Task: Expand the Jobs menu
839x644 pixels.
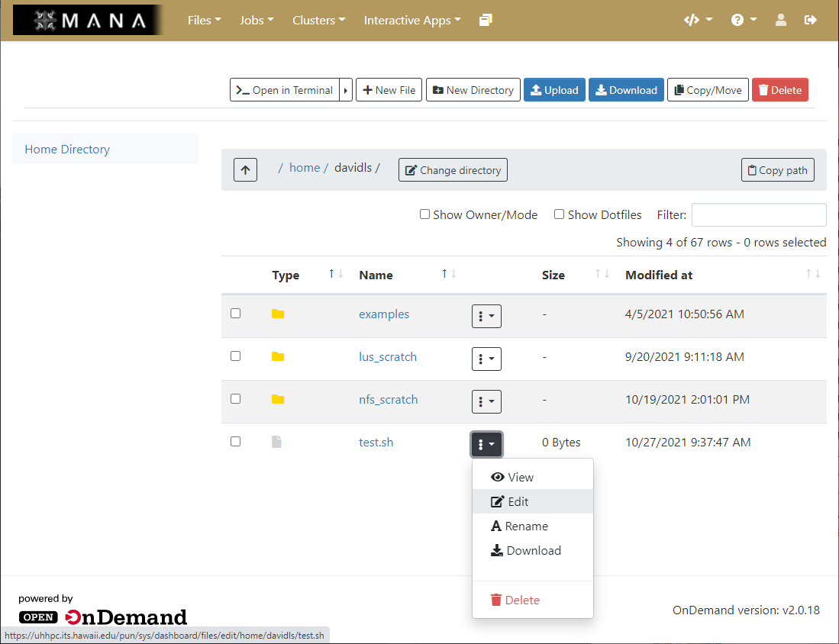Action: pos(257,21)
